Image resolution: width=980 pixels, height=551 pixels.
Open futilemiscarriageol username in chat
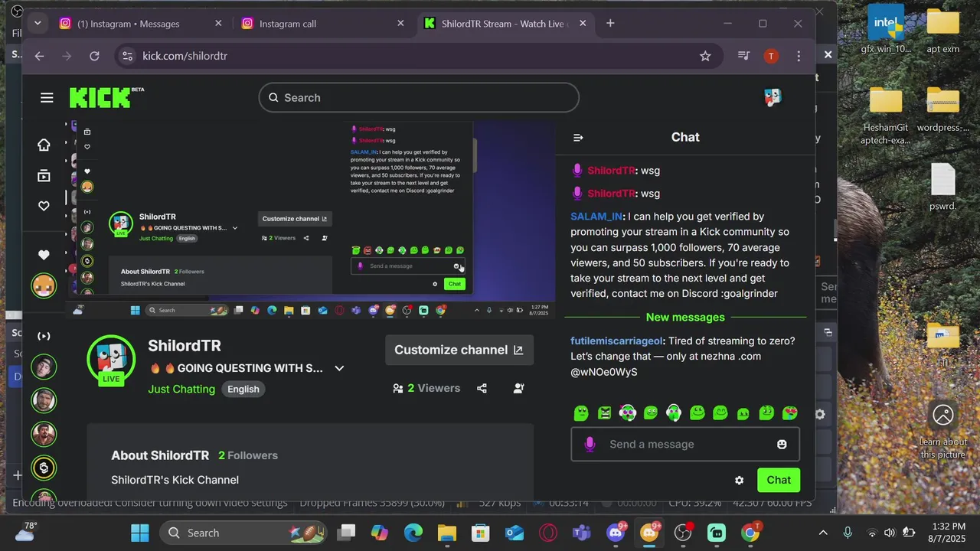point(617,341)
